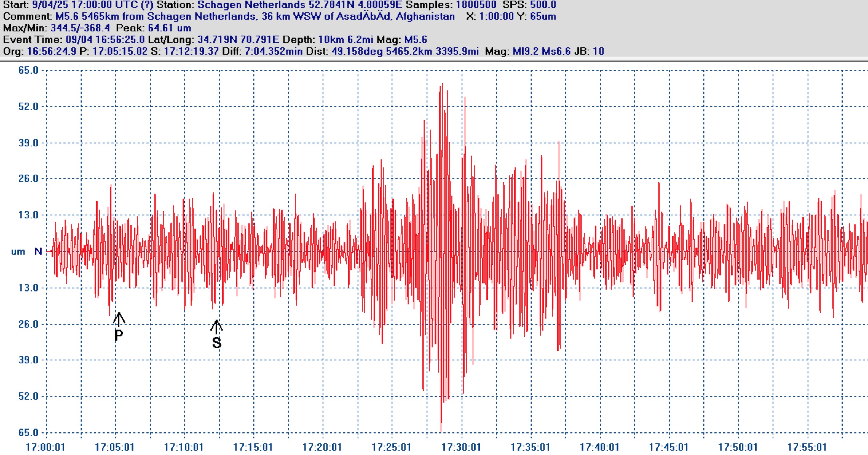Click the 17:05:01 time axis label
Image resolution: width=868 pixels, height=455 pixels.
tap(114, 447)
